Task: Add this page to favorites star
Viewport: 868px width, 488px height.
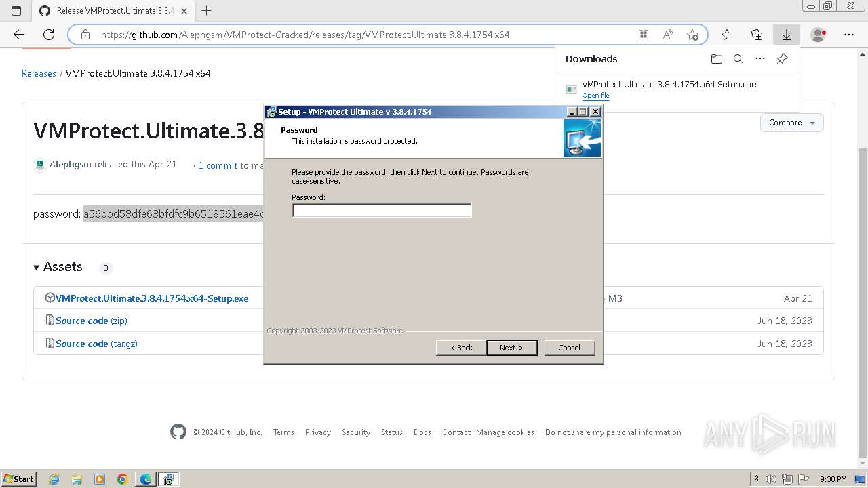Action: pyautogui.click(x=692, y=35)
